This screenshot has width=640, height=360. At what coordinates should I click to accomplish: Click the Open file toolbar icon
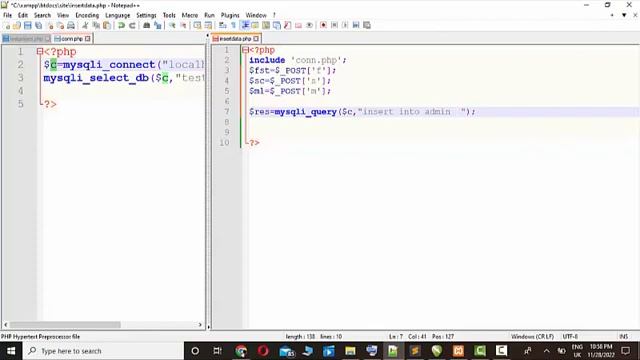coord(17,26)
